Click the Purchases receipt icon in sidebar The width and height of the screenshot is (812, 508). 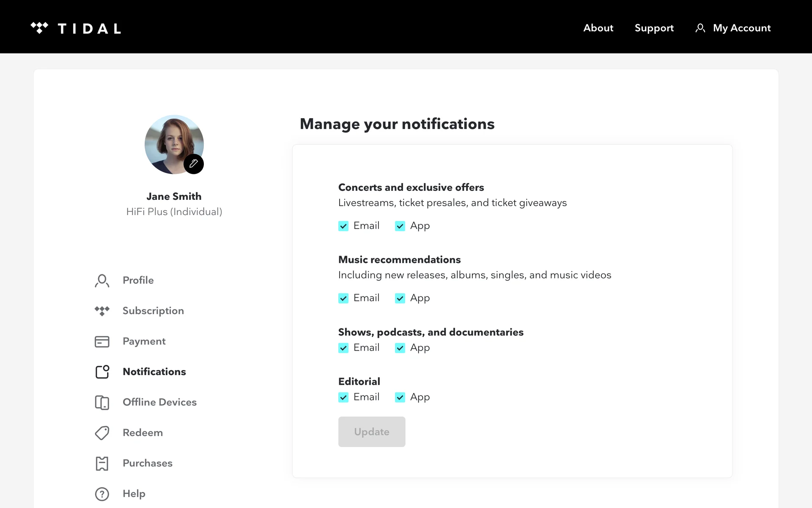pyautogui.click(x=102, y=464)
